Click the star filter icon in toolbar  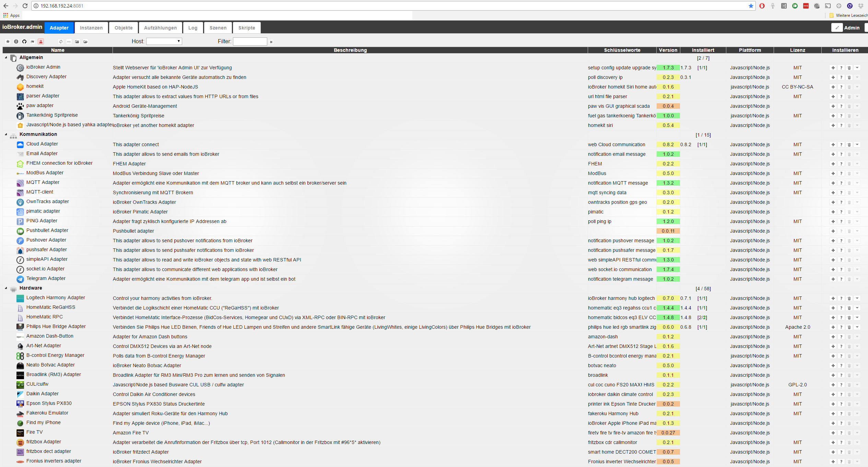tap(8, 42)
